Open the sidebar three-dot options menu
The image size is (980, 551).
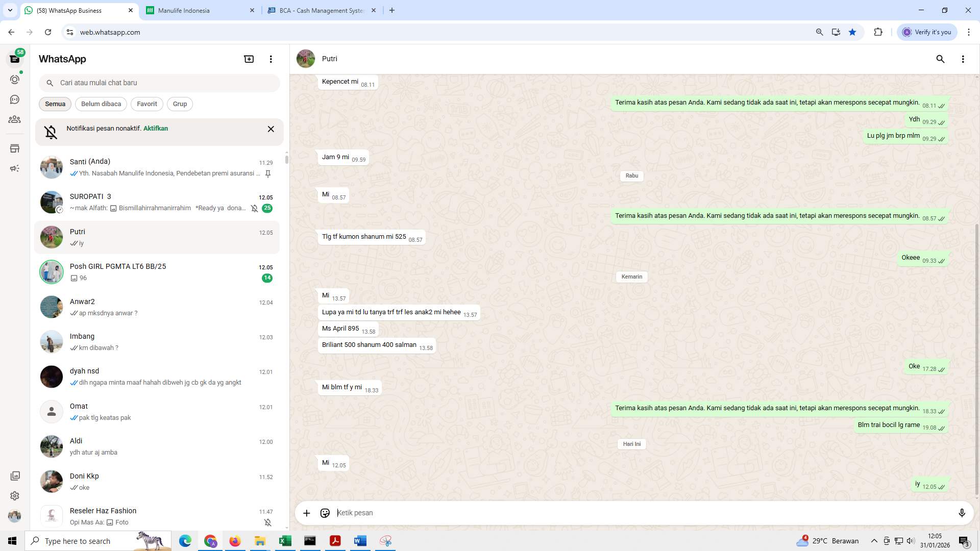point(271,59)
